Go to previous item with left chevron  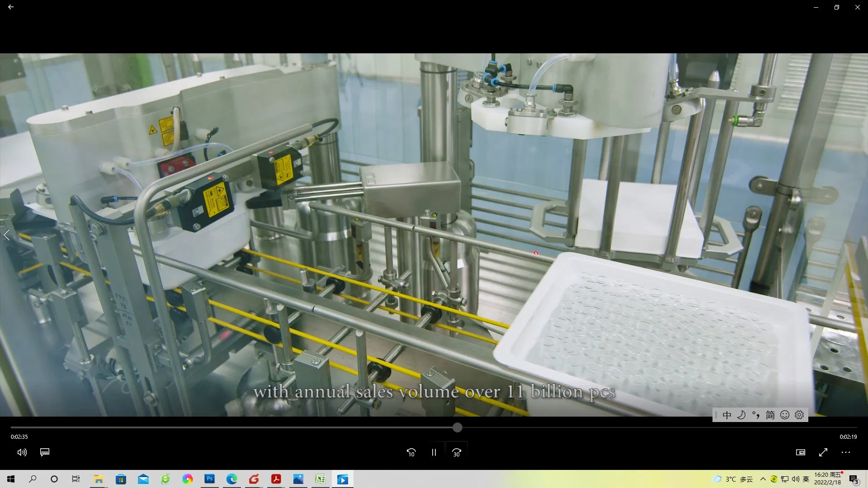(7, 235)
